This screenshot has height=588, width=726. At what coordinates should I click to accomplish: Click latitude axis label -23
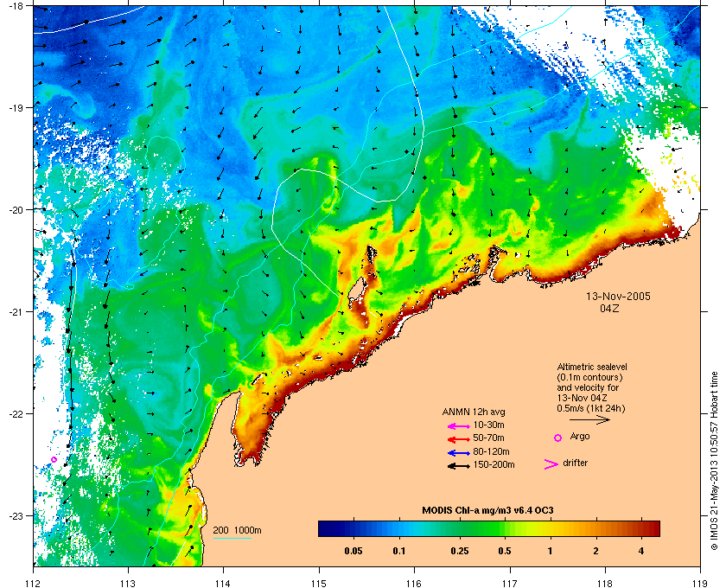tap(16, 515)
